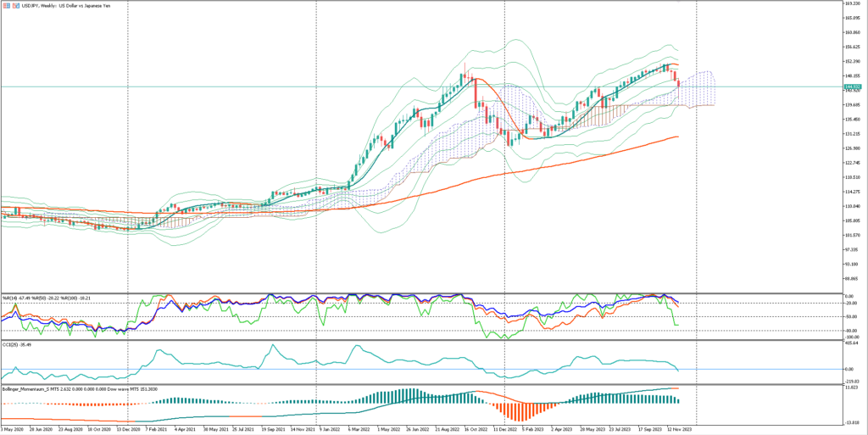The height and width of the screenshot is (435, 868).
Task: Click the first one-click trading icon at chart top-left
Action: [x=4, y=6]
